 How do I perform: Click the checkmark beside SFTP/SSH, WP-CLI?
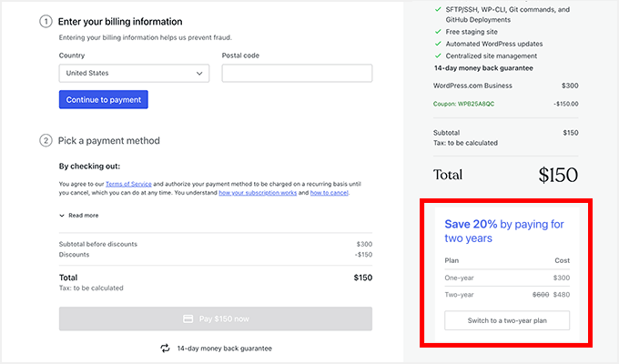[438, 10]
